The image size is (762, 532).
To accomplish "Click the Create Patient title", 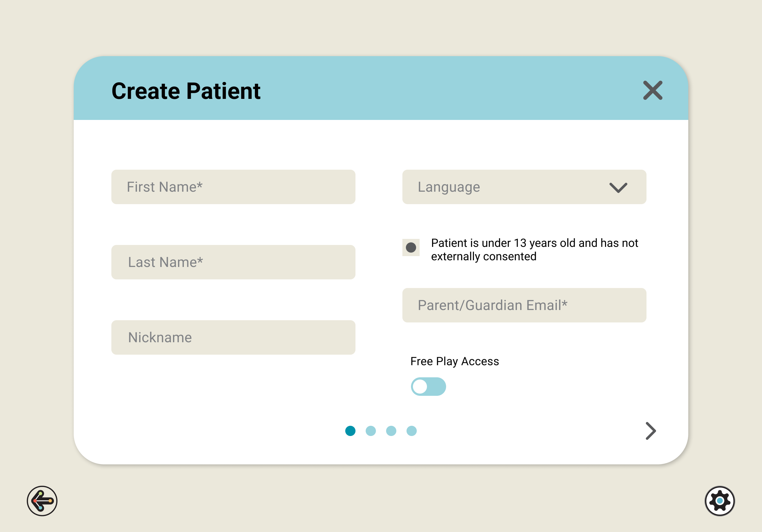I will (186, 91).
